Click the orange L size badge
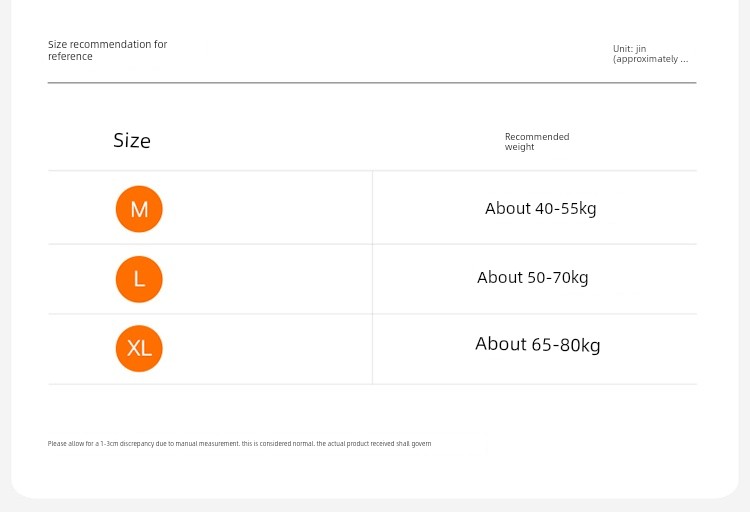The image size is (750, 512). coord(139,279)
